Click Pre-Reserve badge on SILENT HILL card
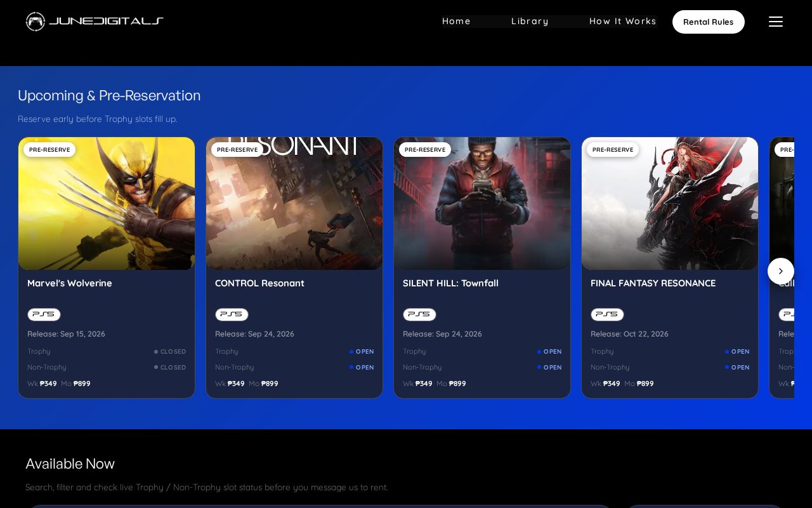 [x=425, y=150]
